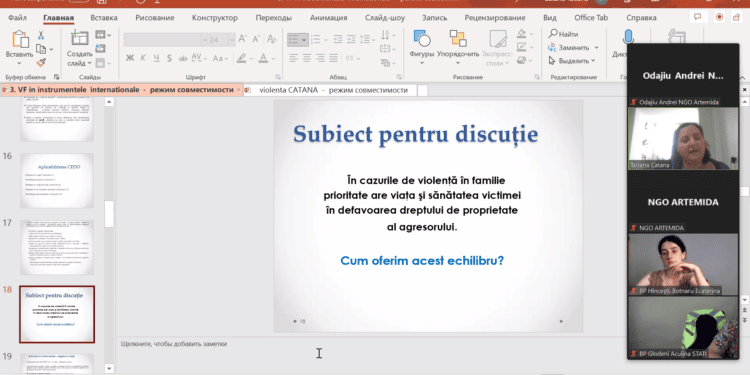The image size is (750, 375).
Task: Click the share icon top right
Action: [736, 17]
